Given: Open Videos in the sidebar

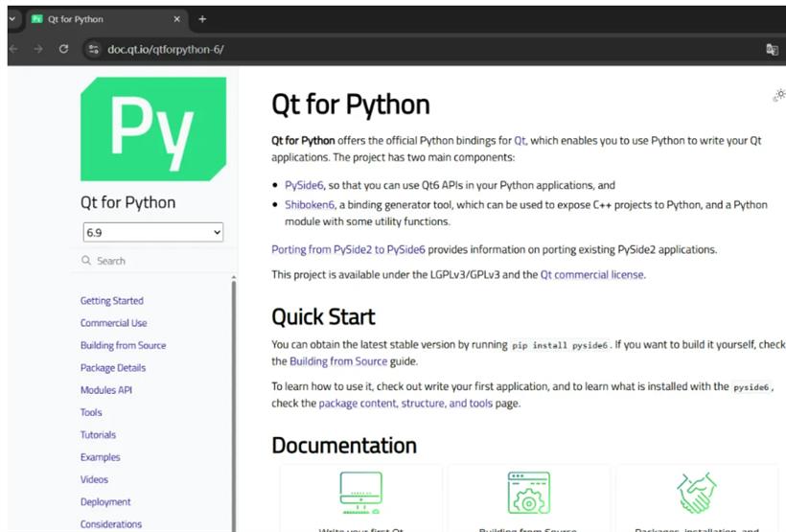Looking at the screenshot, I should pyautogui.click(x=94, y=479).
